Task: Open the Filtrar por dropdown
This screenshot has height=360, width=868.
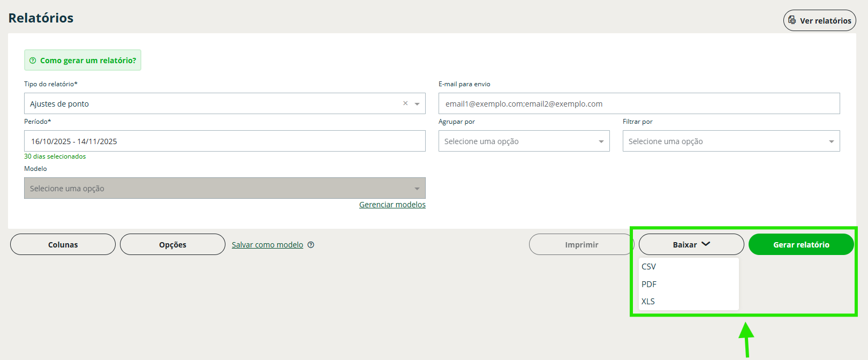Action: [x=730, y=141]
